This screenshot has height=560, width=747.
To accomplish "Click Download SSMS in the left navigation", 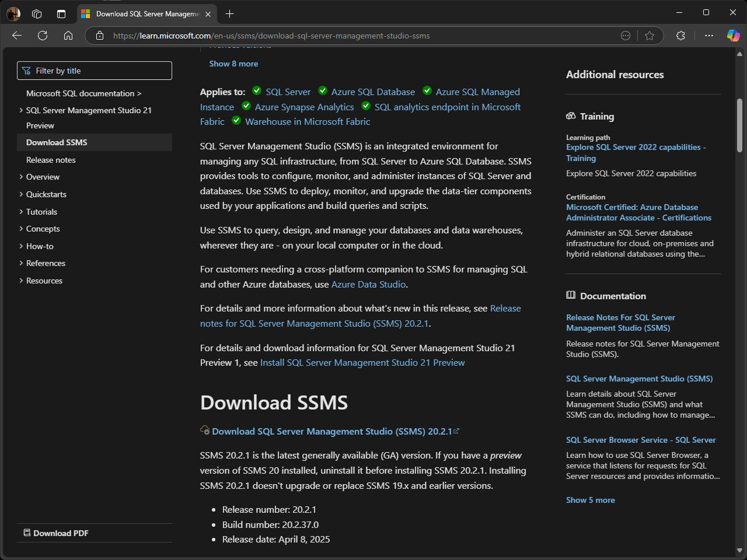I will point(57,142).
